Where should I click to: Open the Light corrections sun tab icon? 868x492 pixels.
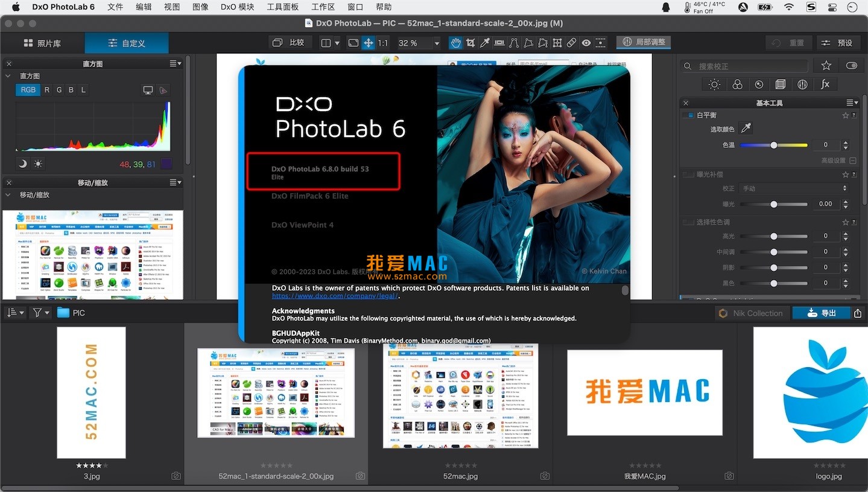[x=714, y=85]
